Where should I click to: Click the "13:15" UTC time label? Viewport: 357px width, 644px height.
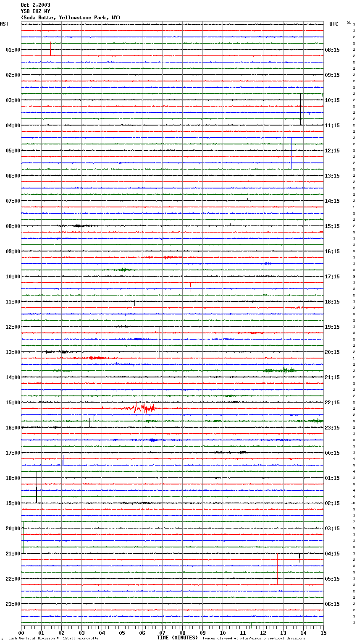pyautogui.click(x=332, y=176)
